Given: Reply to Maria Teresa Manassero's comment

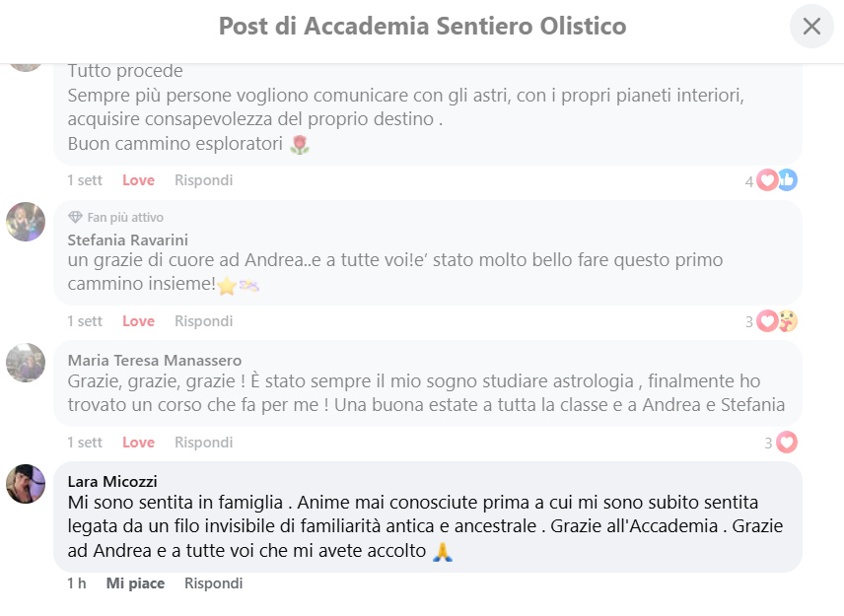Looking at the screenshot, I should click(203, 443).
